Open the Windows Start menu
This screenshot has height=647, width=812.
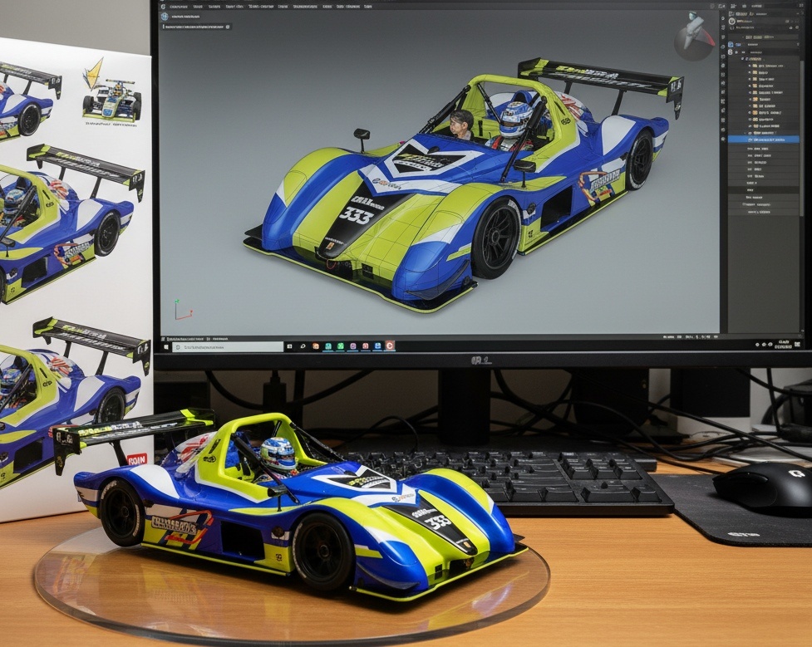166,347
